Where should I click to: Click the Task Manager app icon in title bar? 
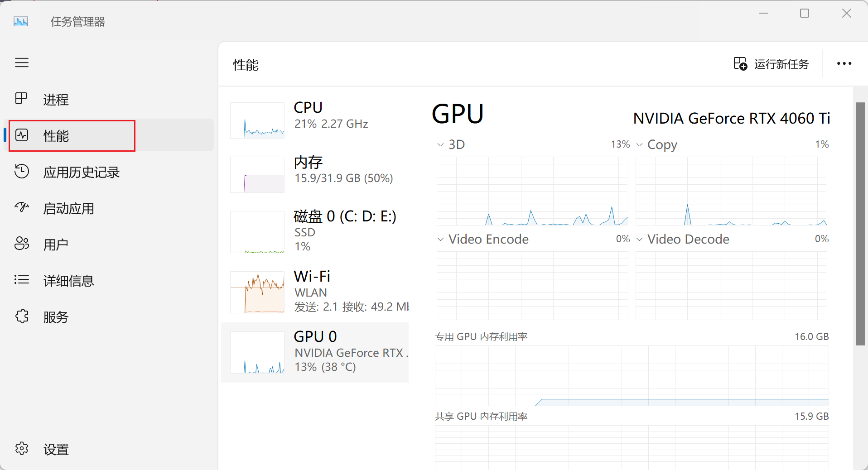click(21, 21)
